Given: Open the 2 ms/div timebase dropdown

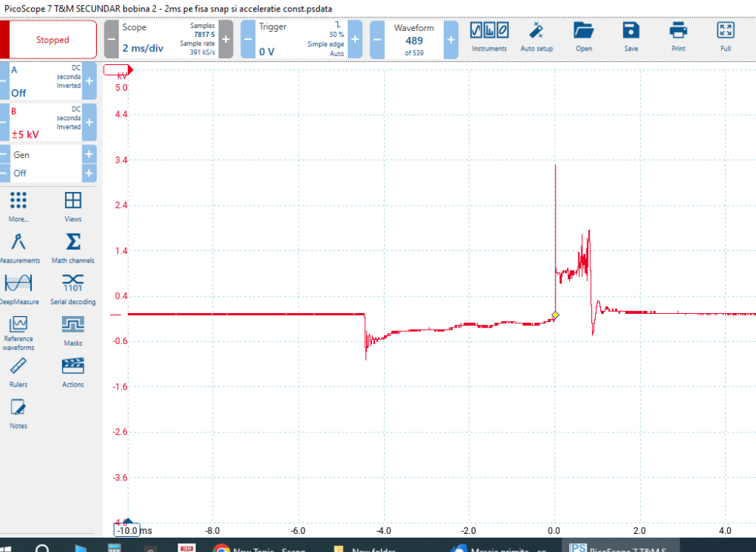Looking at the screenshot, I should pos(144,48).
